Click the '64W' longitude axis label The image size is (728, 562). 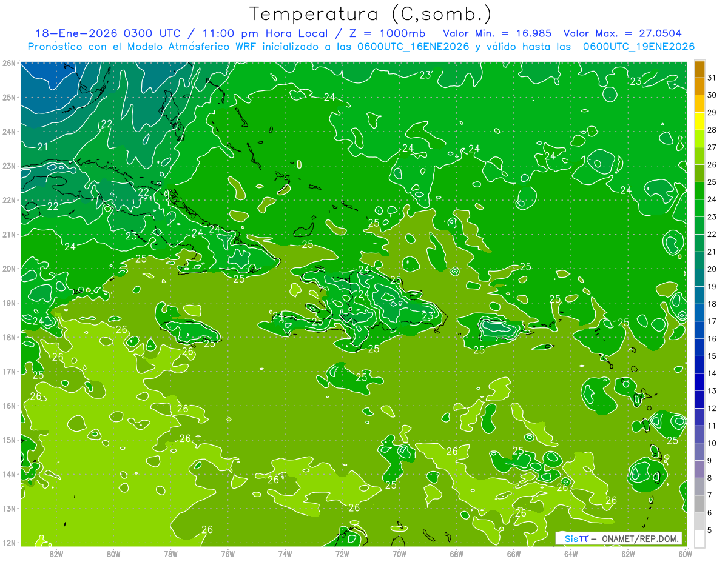click(571, 554)
